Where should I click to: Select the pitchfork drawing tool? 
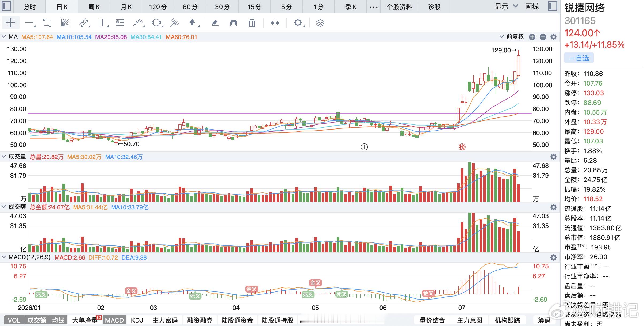coord(174,23)
